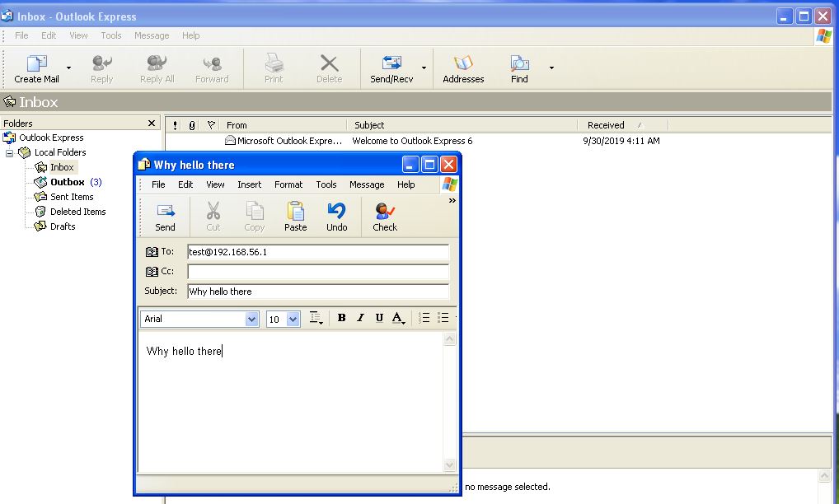Open the compose window File menu
This screenshot has width=839, height=504.
point(158,184)
